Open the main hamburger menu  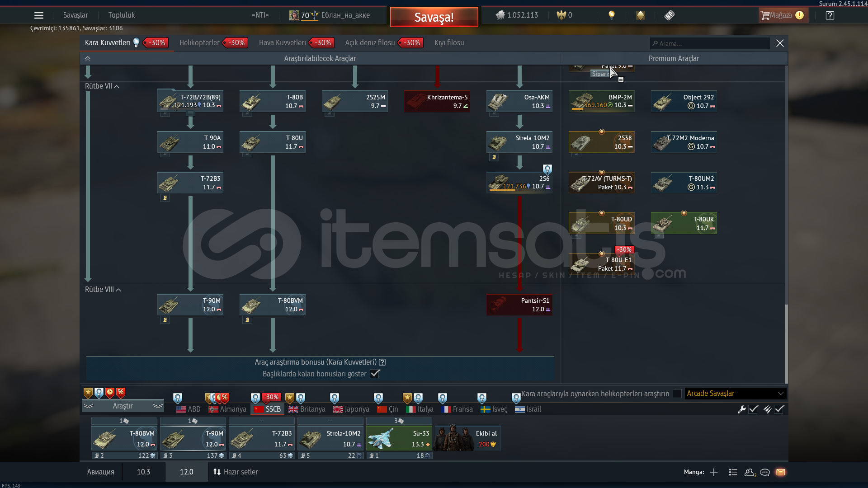tap(39, 15)
